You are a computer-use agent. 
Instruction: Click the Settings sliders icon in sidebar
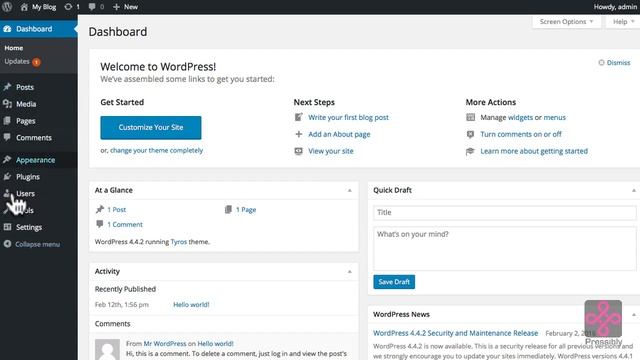coord(7,227)
